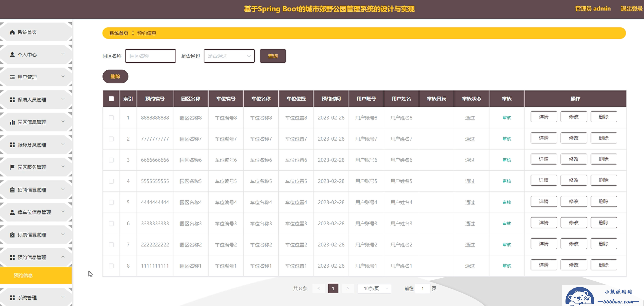Open 详情 for 用户账号8 row
Image resolution: width=644 pixels, height=306 pixels.
point(544,117)
